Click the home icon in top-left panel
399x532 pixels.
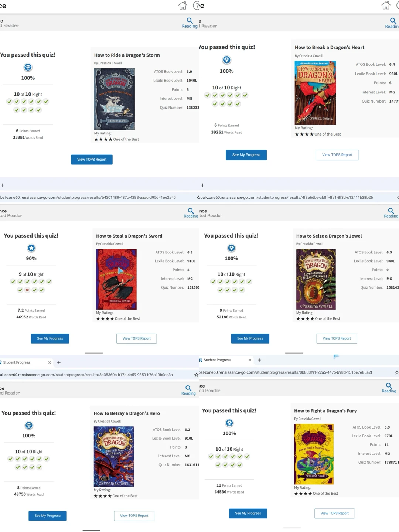183,6
